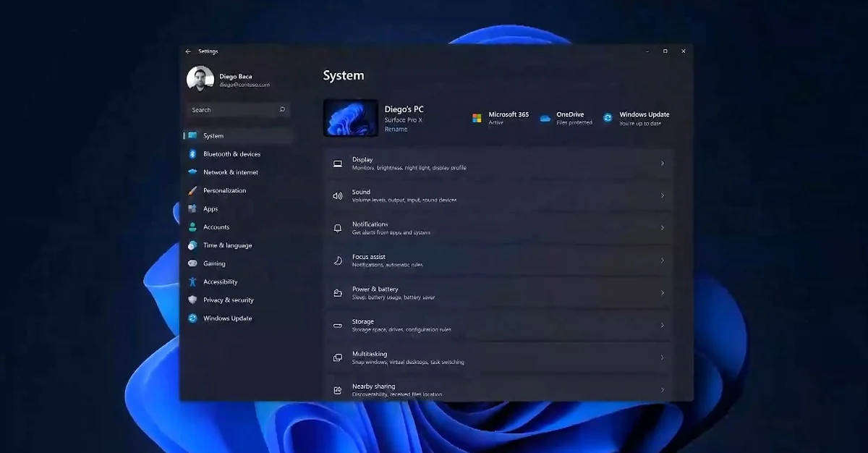Select System in the sidebar
The height and width of the screenshot is (453, 868).
click(x=238, y=136)
